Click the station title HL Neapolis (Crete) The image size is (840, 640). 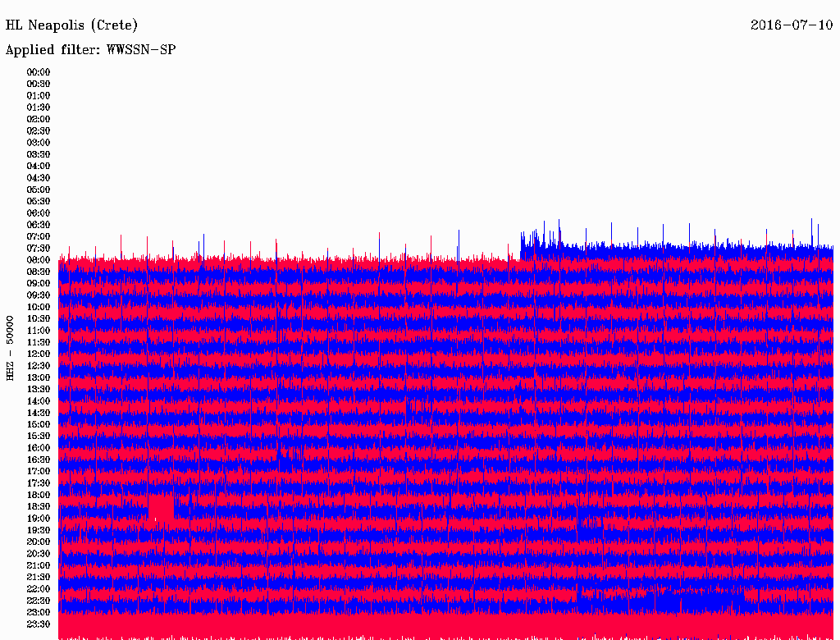(71, 25)
